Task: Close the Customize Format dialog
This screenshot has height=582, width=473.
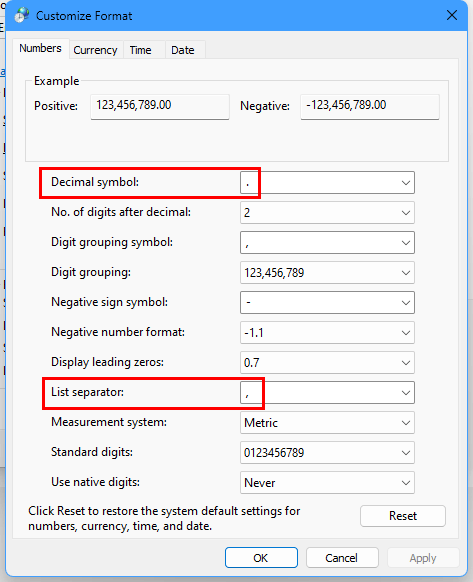Action: pyautogui.click(x=451, y=15)
